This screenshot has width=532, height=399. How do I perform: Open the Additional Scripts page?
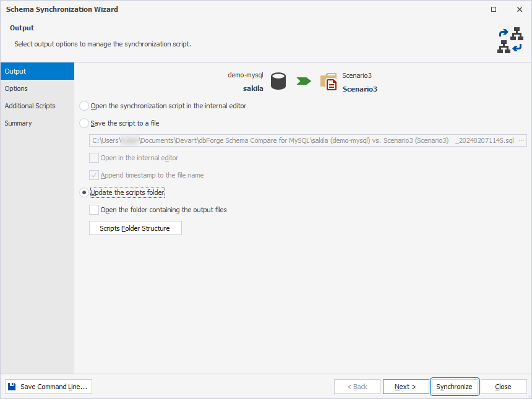click(x=37, y=106)
